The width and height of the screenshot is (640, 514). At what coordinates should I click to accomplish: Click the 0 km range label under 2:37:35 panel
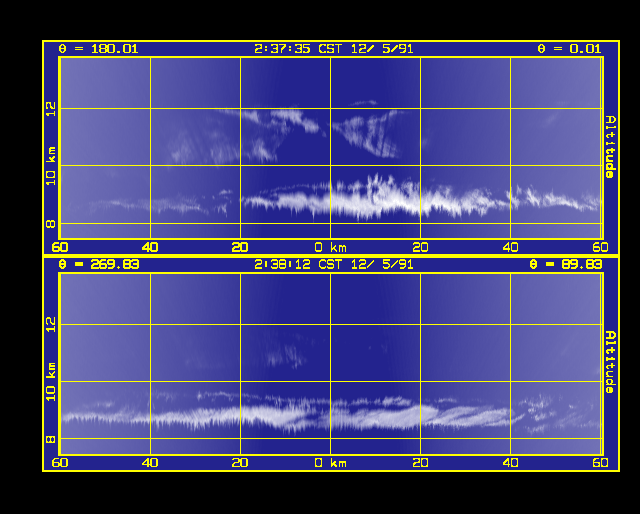[x=331, y=247]
